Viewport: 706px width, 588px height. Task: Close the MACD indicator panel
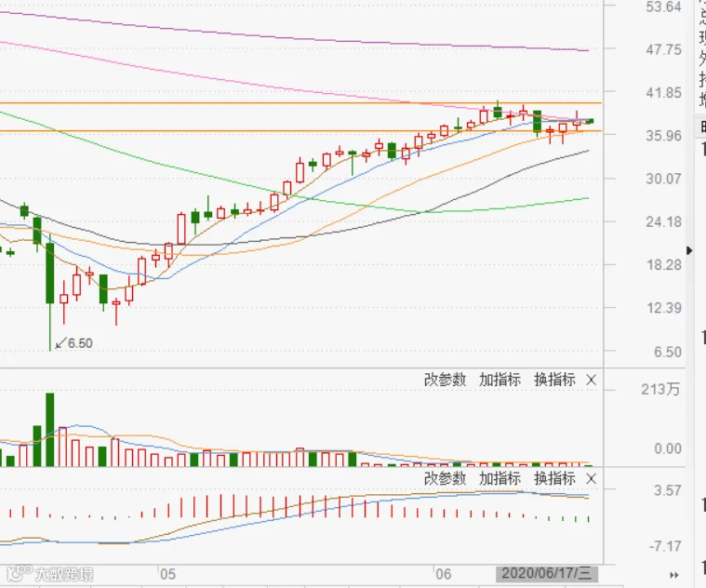592,479
